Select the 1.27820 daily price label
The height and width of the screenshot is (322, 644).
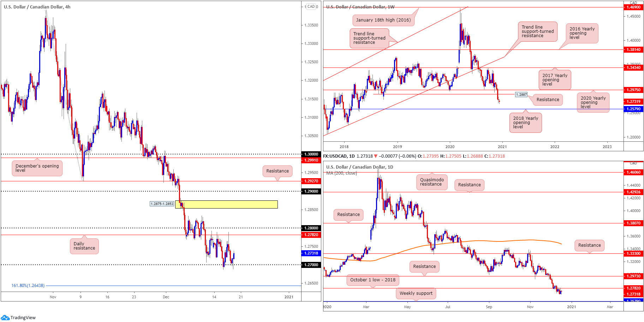click(x=633, y=288)
